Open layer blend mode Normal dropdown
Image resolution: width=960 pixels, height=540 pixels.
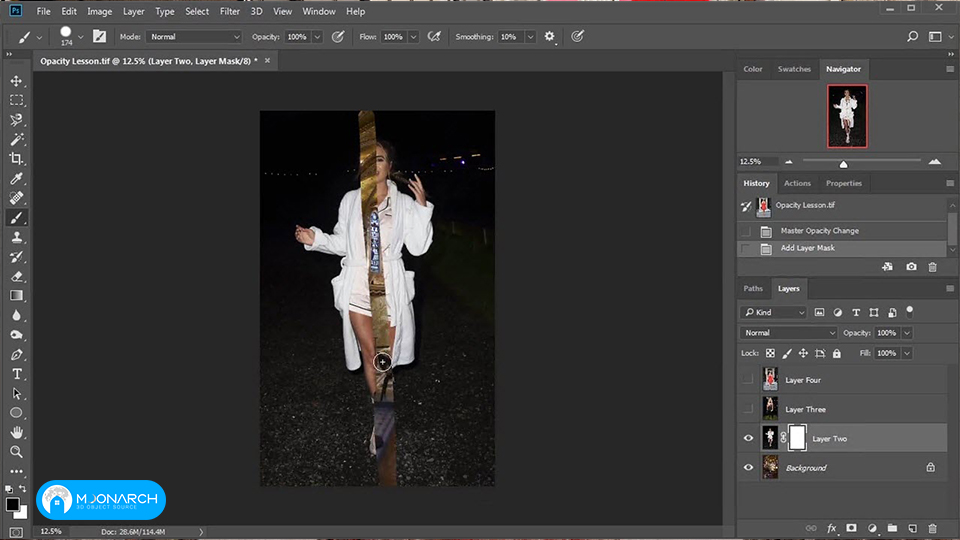point(788,333)
